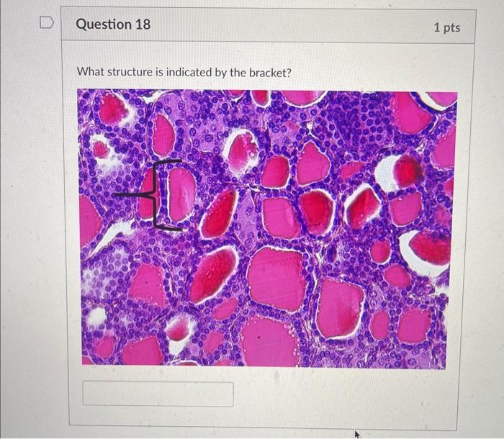Select the large pink follicle at the micrograph's bottom center
The width and height of the screenshot is (504, 439).
tap(269, 340)
